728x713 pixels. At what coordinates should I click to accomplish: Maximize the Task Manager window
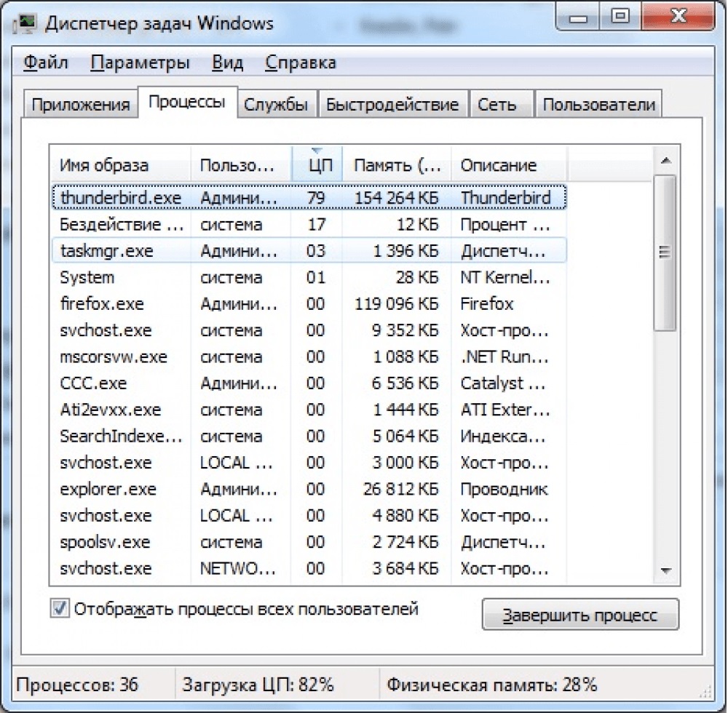620,17
